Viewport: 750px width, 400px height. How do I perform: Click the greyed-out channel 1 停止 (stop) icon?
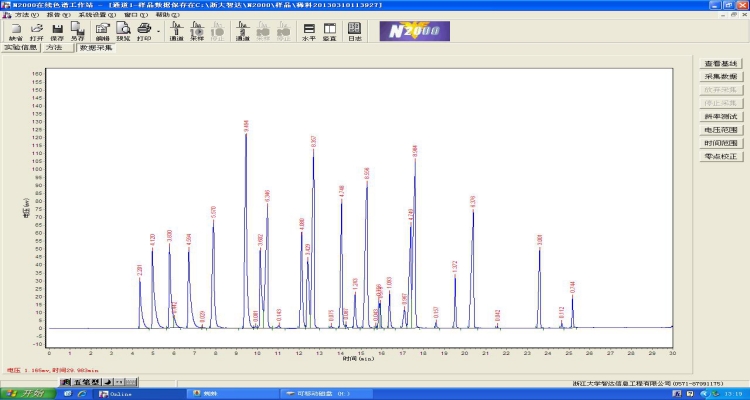coord(217,31)
